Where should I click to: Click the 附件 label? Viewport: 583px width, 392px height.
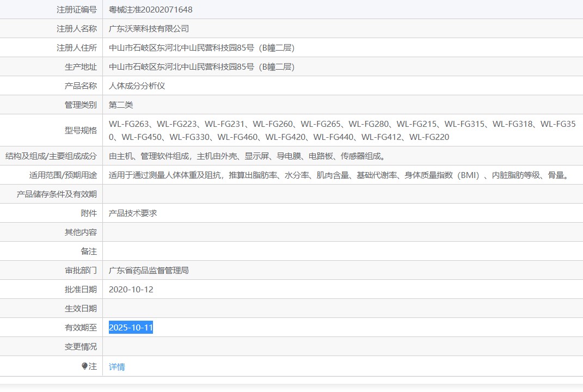pyautogui.click(x=89, y=213)
